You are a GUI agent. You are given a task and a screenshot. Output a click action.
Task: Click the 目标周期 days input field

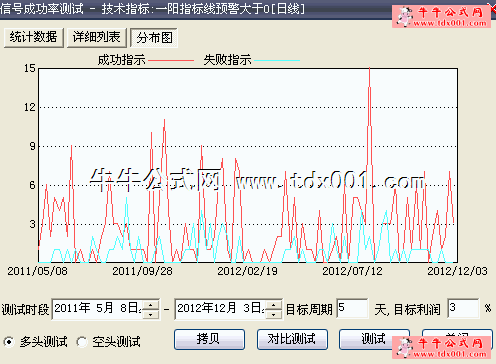(x=352, y=308)
